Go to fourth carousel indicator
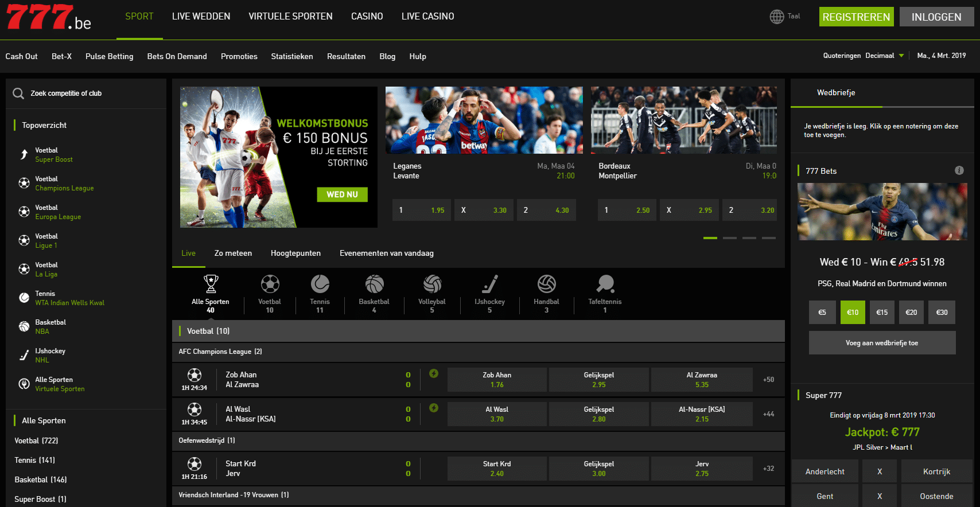980x507 pixels. (769, 238)
